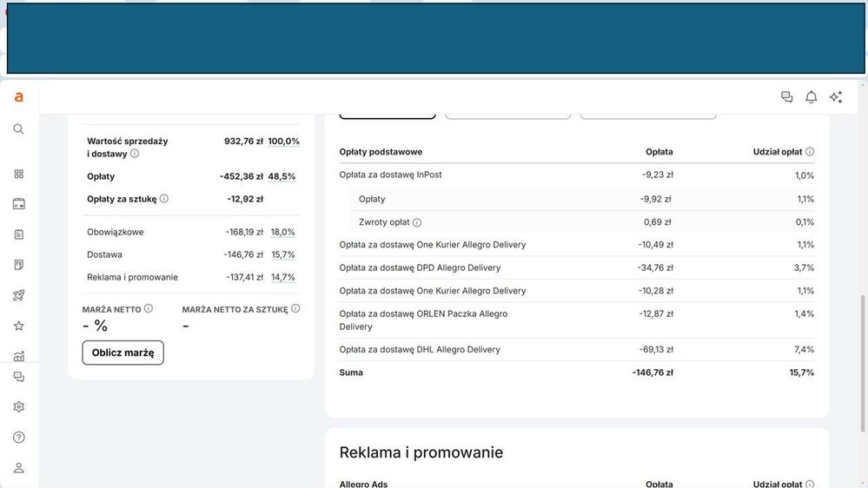This screenshot has height=488, width=868.
Task: Click the 18,0% Obowiązkowe share link
Action: [283, 233]
